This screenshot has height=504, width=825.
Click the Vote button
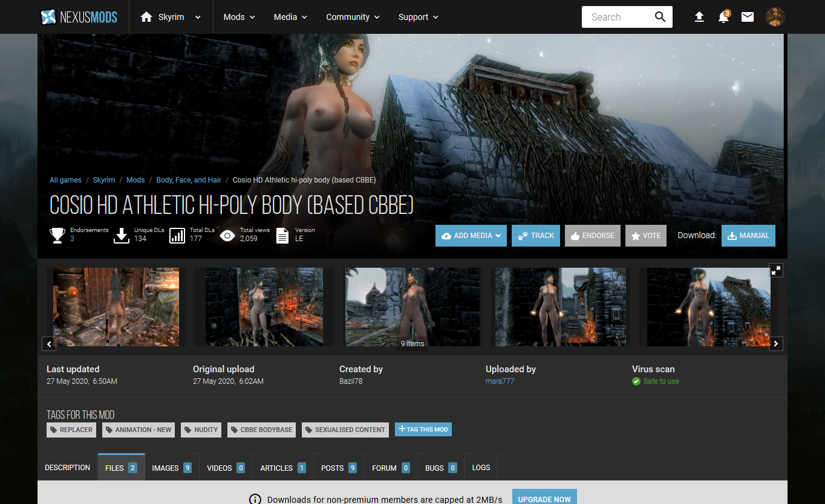coord(646,236)
